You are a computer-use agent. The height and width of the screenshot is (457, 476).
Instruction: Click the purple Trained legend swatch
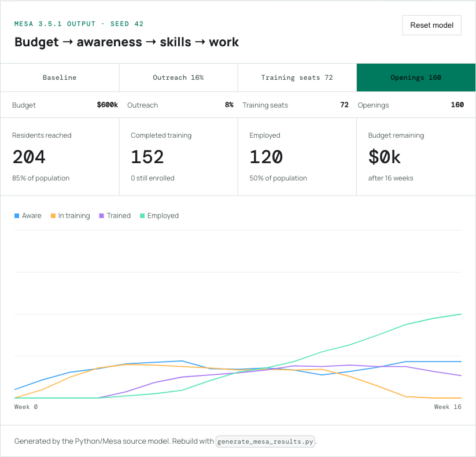pos(101,216)
